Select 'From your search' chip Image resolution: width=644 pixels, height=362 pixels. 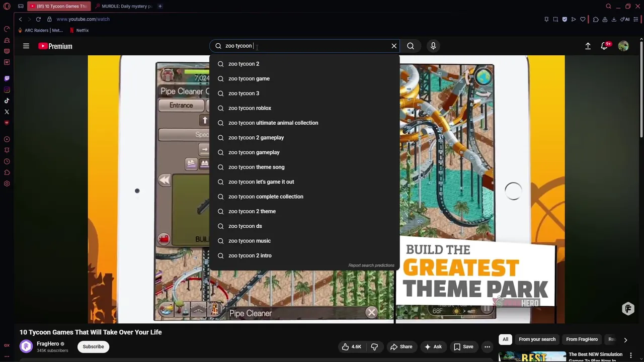[537, 339]
